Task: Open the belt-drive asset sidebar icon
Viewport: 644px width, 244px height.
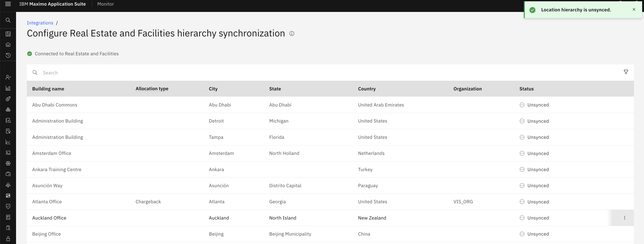Action: [8, 99]
